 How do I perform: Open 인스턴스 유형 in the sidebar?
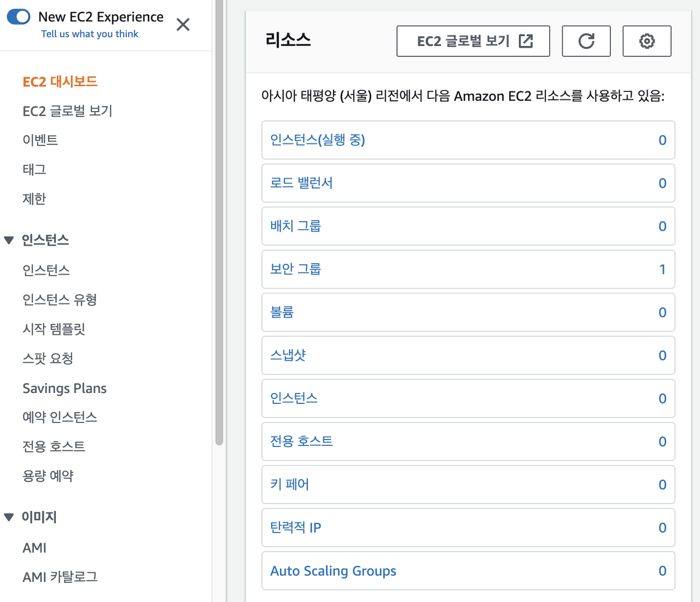60,300
